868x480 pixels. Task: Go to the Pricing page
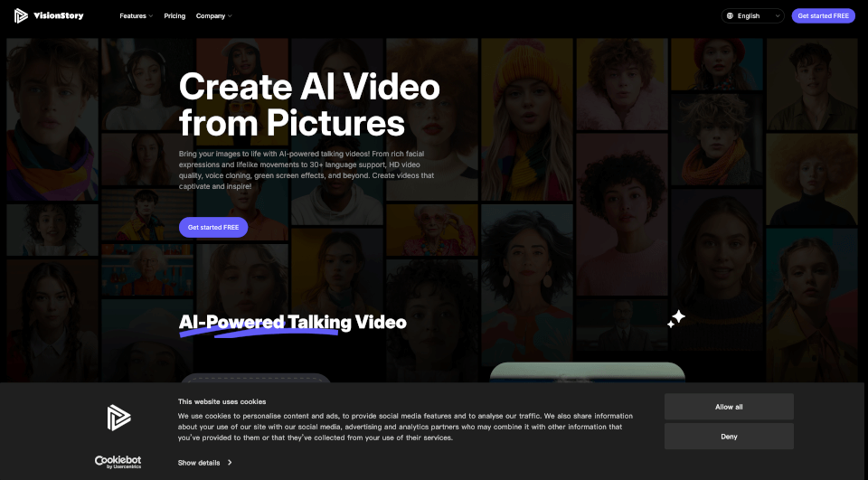(175, 15)
